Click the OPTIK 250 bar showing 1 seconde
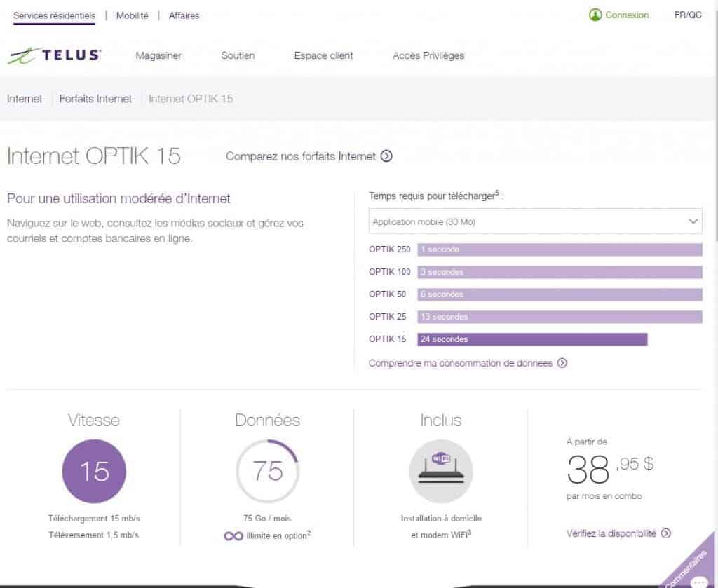This screenshot has width=718, height=588. click(560, 249)
